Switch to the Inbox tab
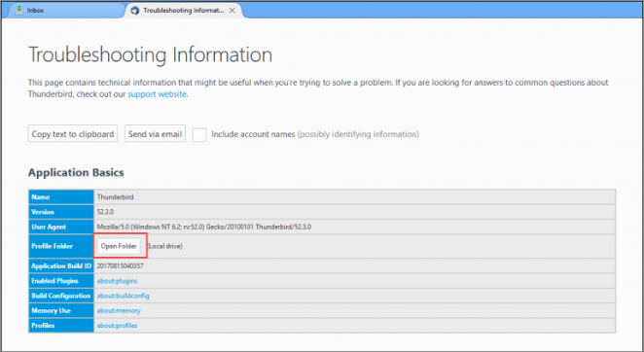 pyautogui.click(x=64, y=11)
